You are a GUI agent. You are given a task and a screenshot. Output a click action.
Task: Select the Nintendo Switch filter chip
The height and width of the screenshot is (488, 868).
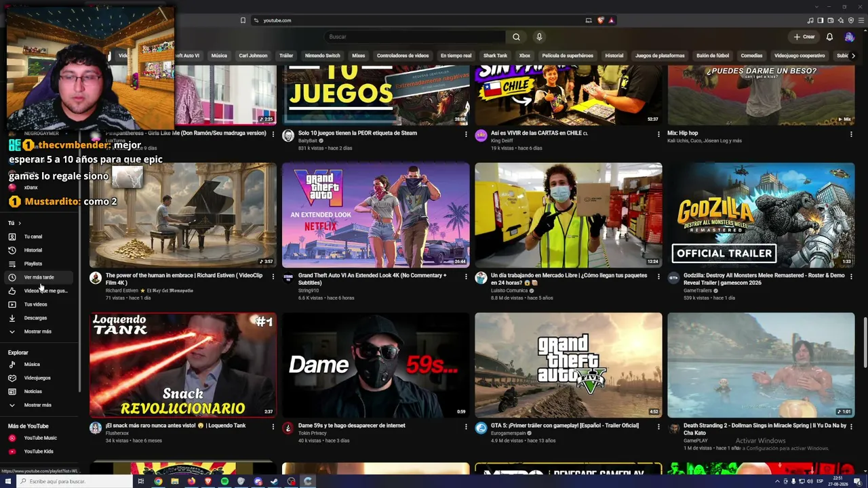(x=322, y=56)
